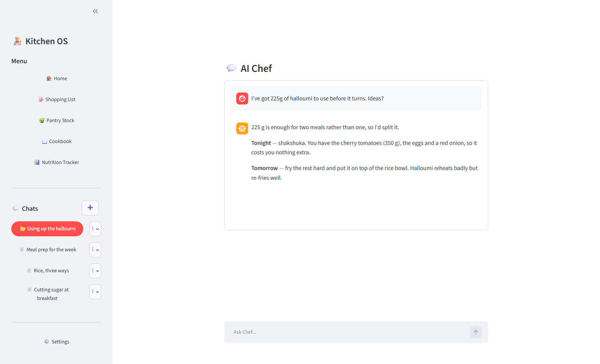Open the Rice, three ways options menu

click(x=95, y=271)
